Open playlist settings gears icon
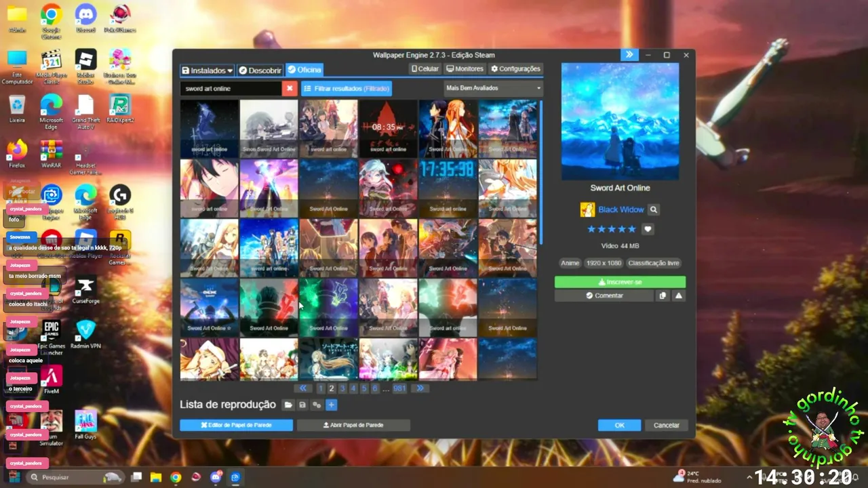The width and height of the screenshot is (868, 488). [x=317, y=405]
